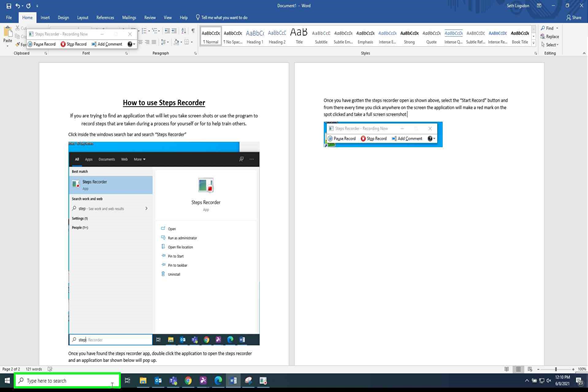The image size is (588, 392).
Task: Open the Styles pane launcher
Action: (x=536, y=54)
